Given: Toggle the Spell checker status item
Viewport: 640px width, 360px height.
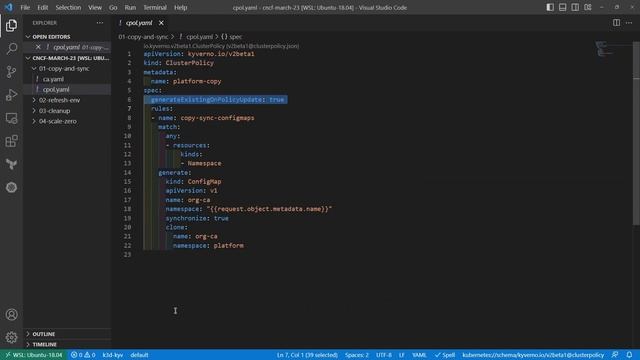Looking at the screenshot, I should click(444, 355).
